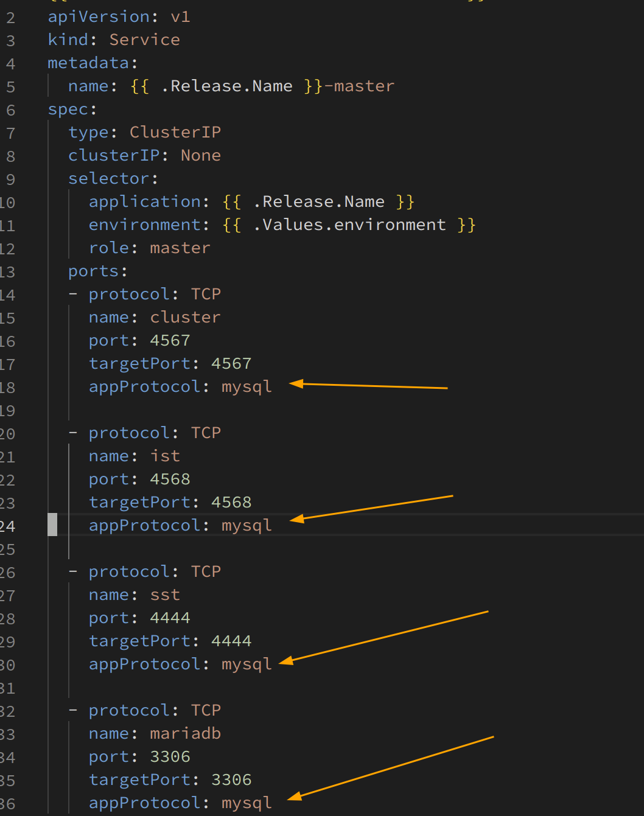The image size is (644, 816).
Task: Click 'appProtocol: mysql' under port 4567
Action: (180, 386)
